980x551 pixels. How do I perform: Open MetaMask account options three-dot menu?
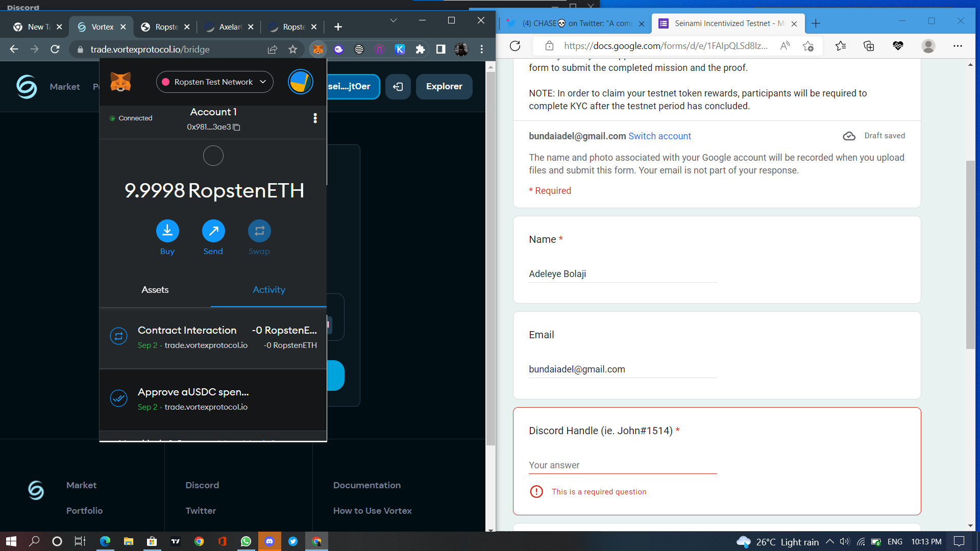(315, 118)
